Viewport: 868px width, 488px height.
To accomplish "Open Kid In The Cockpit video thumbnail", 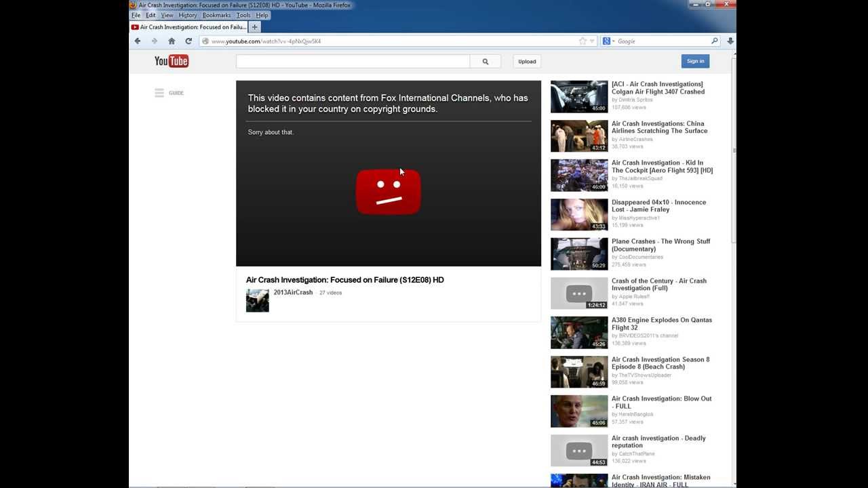I will tap(579, 176).
